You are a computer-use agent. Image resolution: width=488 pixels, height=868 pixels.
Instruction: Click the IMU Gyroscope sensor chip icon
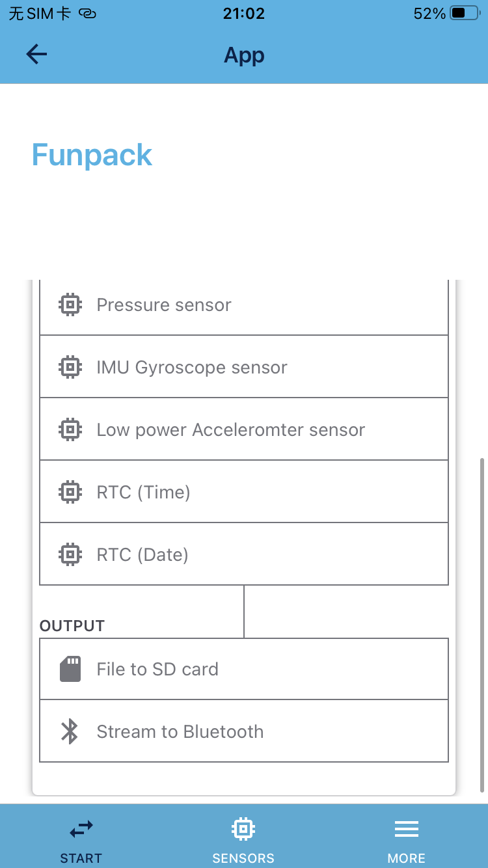point(70,367)
